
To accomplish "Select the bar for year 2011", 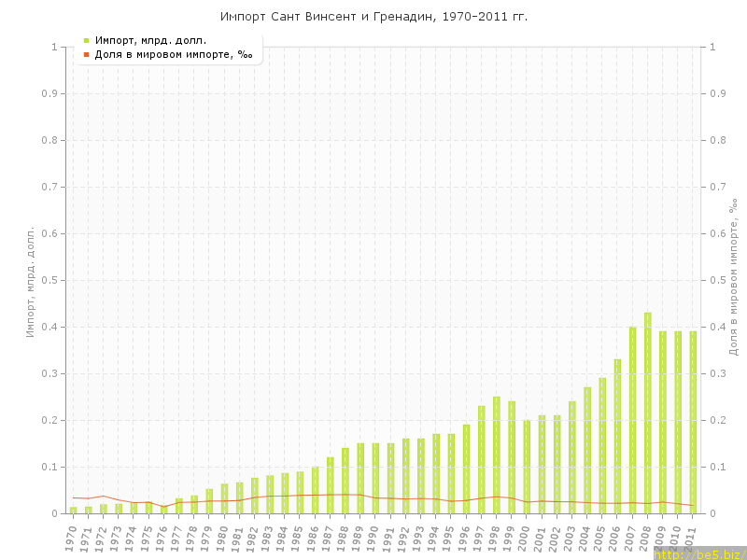I will coord(694,422).
